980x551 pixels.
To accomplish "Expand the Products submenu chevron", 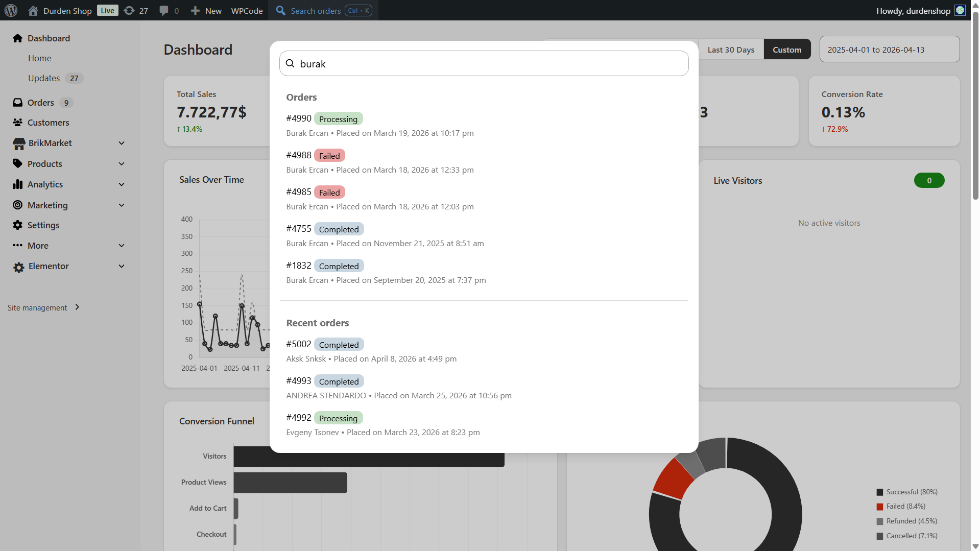I will [122, 164].
